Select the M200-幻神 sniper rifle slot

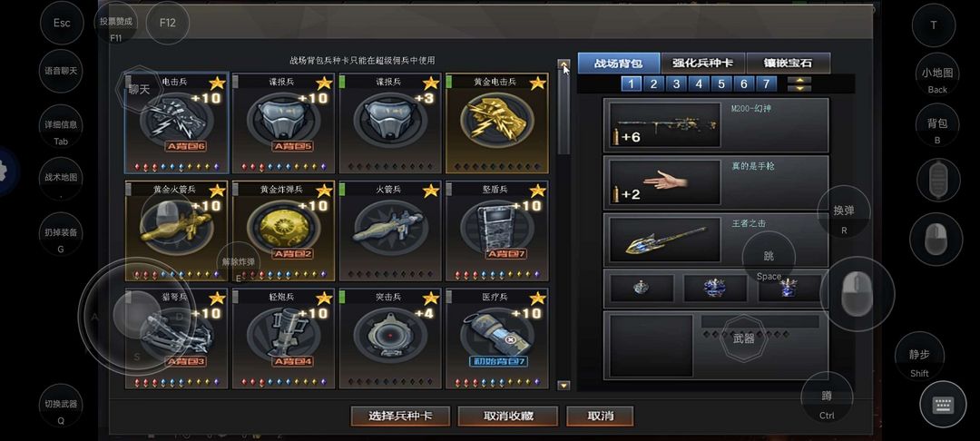(716, 125)
